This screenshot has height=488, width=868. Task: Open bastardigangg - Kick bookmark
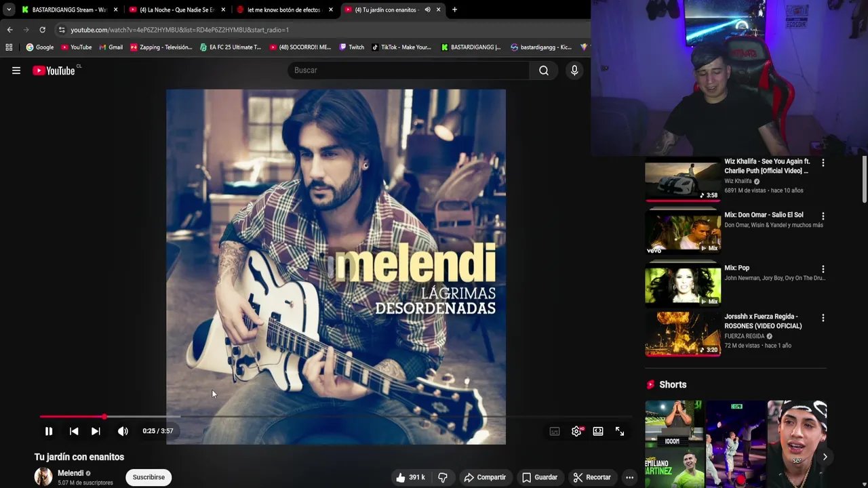541,47
